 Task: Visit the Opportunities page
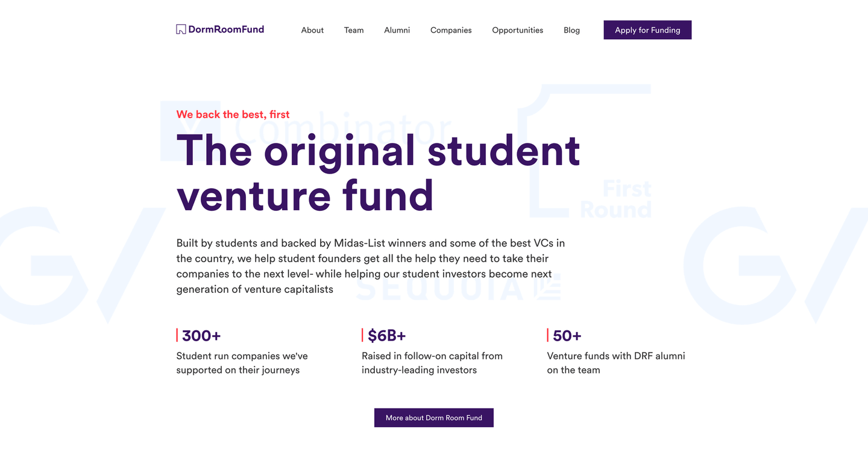517,30
